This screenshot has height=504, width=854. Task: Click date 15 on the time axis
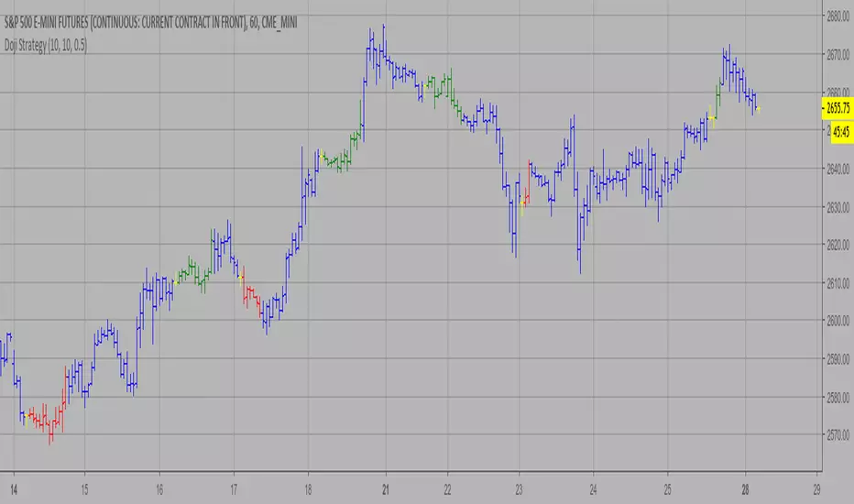point(84,490)
